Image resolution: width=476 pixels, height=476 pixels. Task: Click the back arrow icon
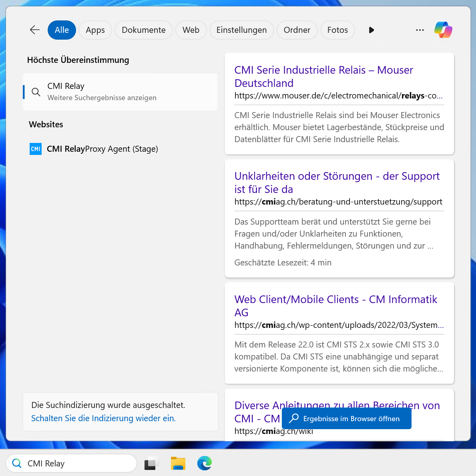35,30
